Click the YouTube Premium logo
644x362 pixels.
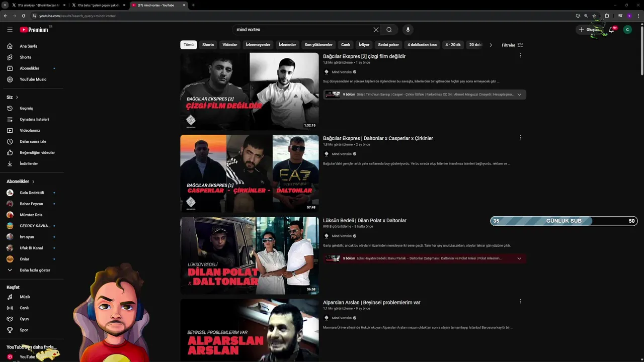tap(34, 30)
